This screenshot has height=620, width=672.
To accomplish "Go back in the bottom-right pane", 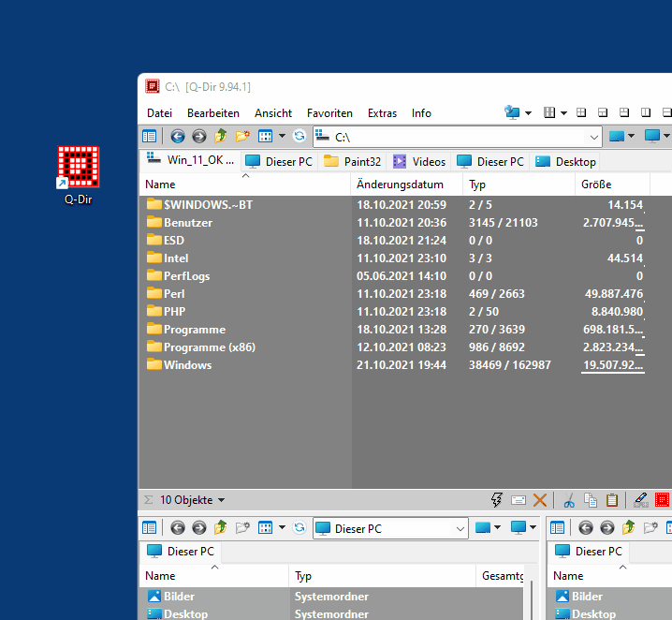I will 586,528.
